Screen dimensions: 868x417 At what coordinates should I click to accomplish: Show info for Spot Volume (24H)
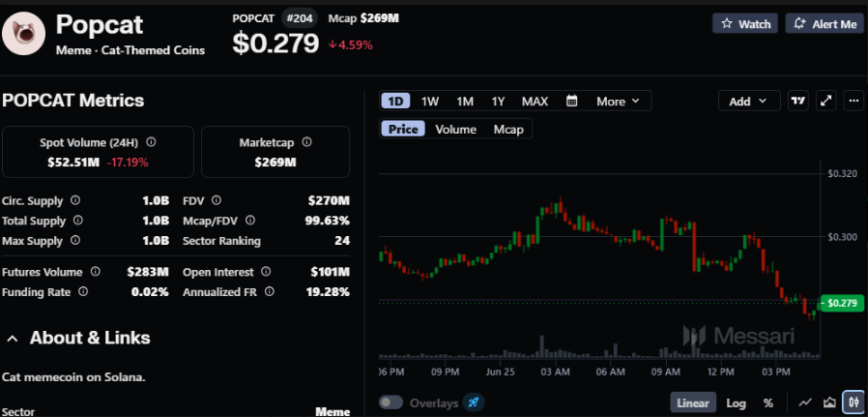click(151, 142)
